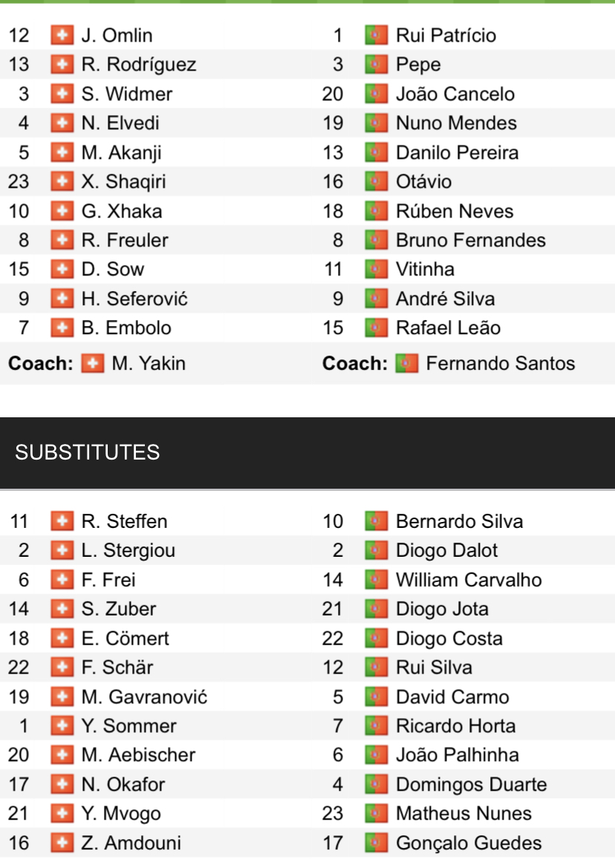615x868 pixels.
Task: Click the SUBSTITUTES section header
Action: pyautogui.click(x=88, y=452)
